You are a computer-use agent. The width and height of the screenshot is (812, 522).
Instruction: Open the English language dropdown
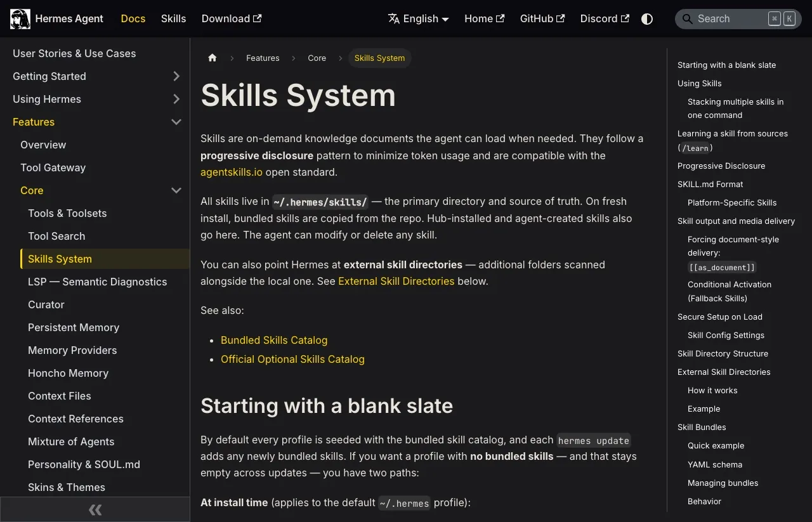[x=419, y=19]
